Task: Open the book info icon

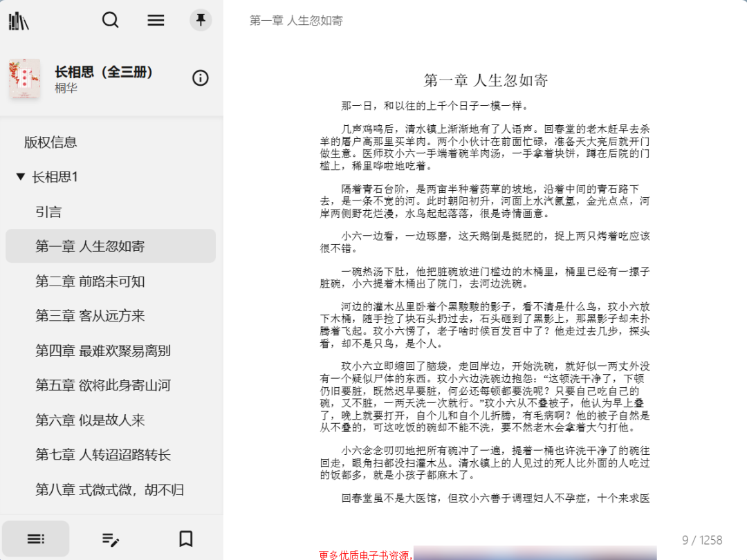Action: click(x=200, y=77)
